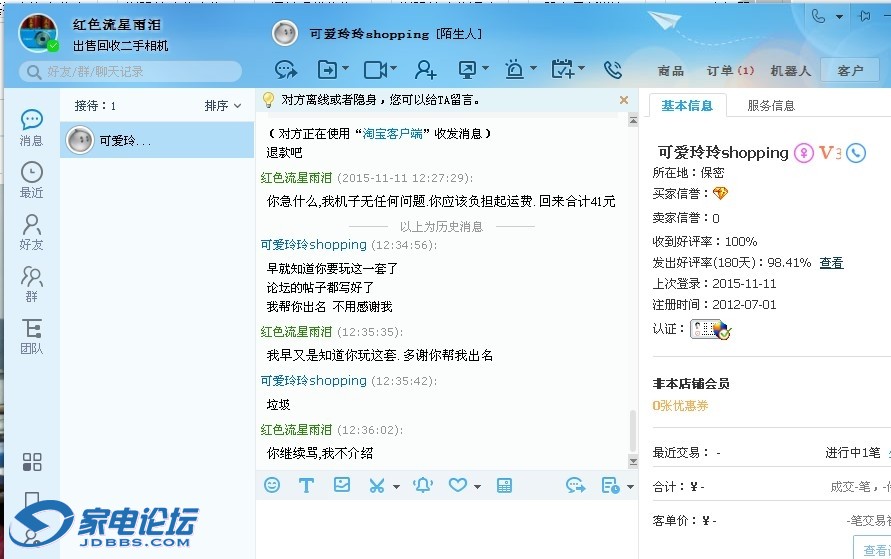Click the alarm reminder icon in top toolbar
The width and height of the screenshot is (891, 559).
(514, 69)
